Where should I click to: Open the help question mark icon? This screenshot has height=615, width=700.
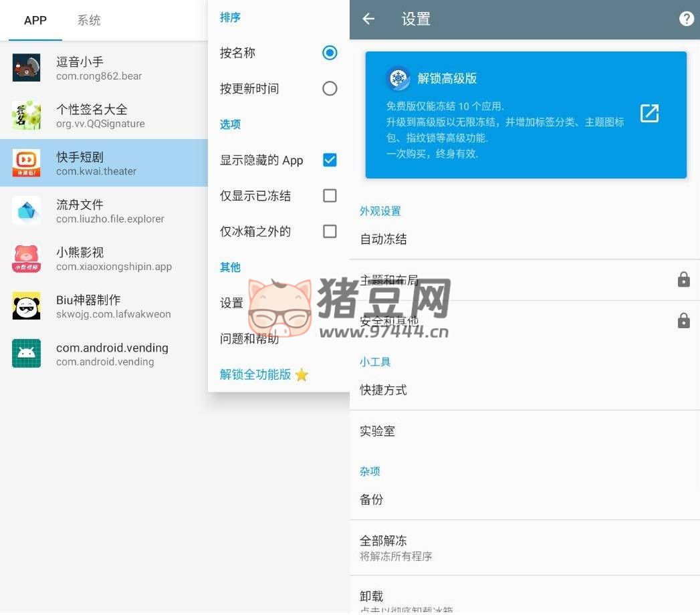click(x=686, y=19)
